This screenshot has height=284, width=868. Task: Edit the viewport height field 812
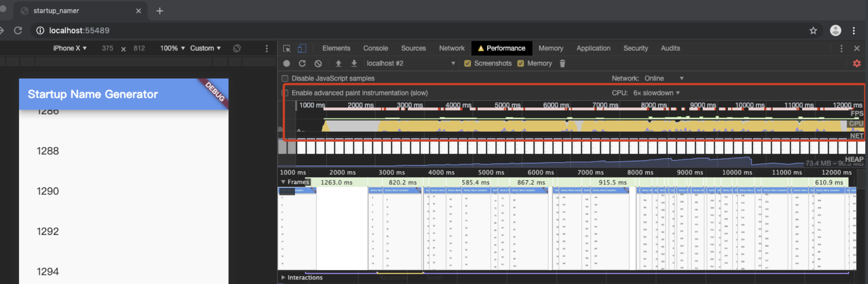pyautogui.click(x=139, y=48)
